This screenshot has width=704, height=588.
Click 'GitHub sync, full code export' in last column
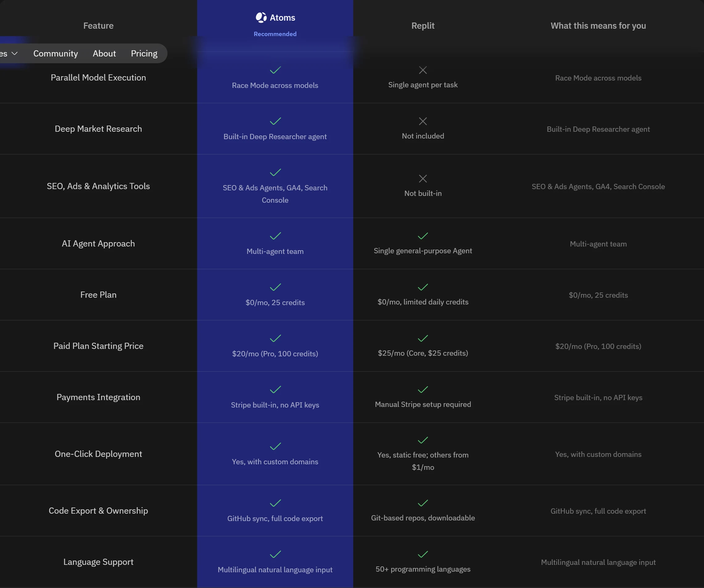click(598, 511)
